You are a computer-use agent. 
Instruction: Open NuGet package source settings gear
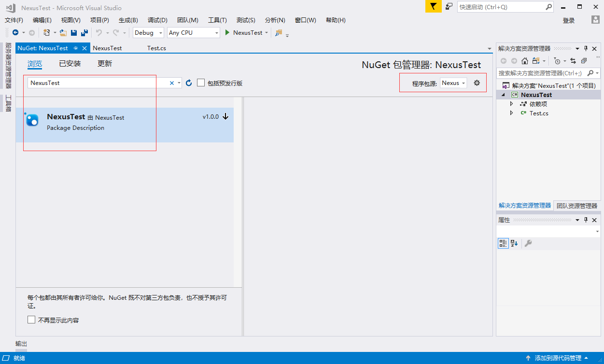point(477,83)
